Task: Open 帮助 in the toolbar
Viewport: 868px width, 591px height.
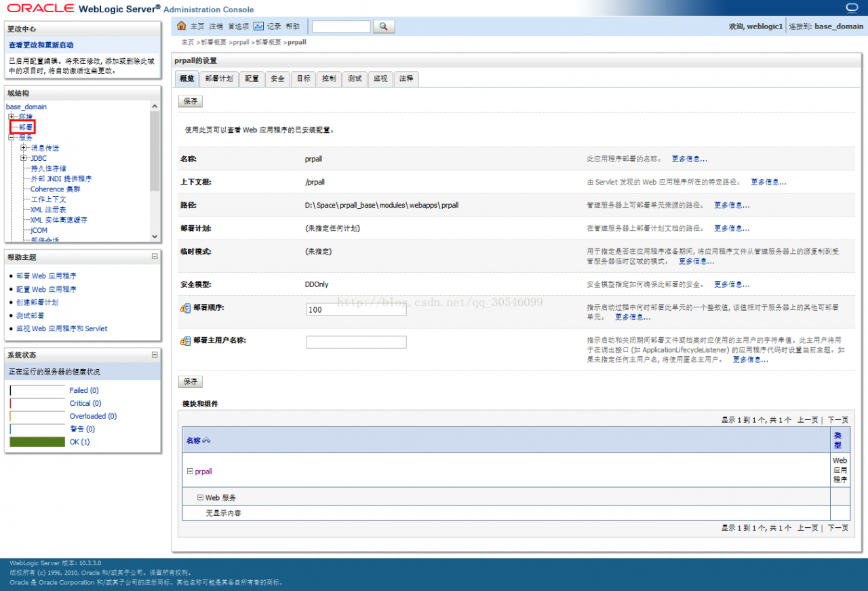Action: (292, 26)
